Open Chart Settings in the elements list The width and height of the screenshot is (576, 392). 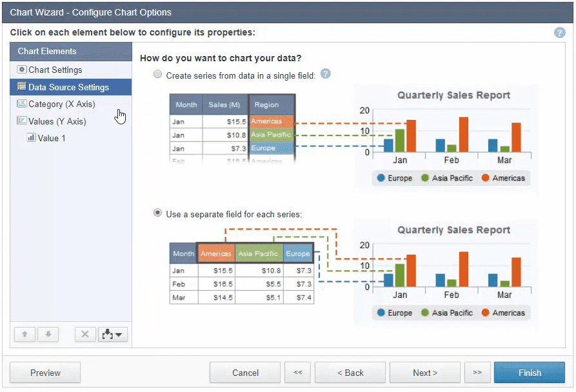pyautogui.click(x=55, y=70)
